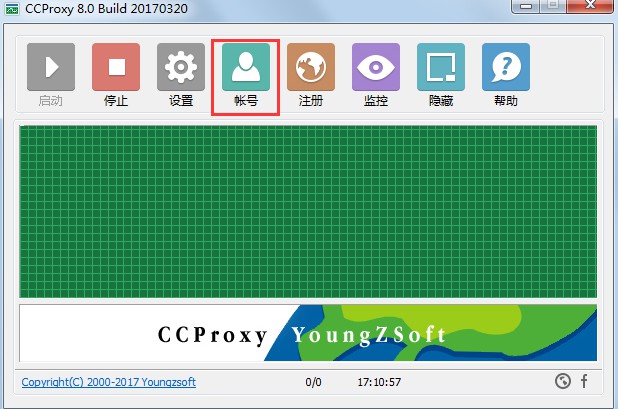The width and height of the screenshot is (618, 409).
Task: Click the green traffic monitor graph
Action: click(x=308, y=212)
